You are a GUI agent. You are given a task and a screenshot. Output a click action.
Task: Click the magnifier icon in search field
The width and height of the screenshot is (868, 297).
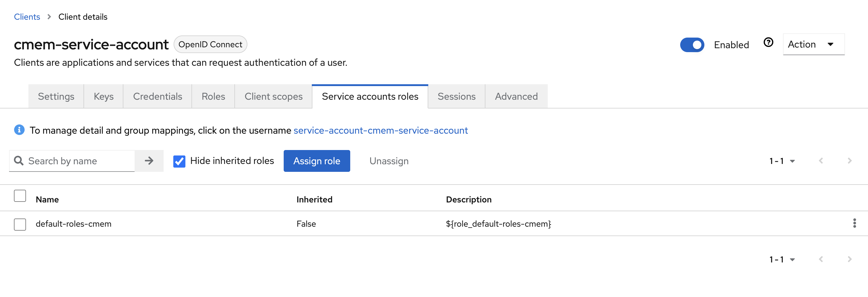[19, 161]
